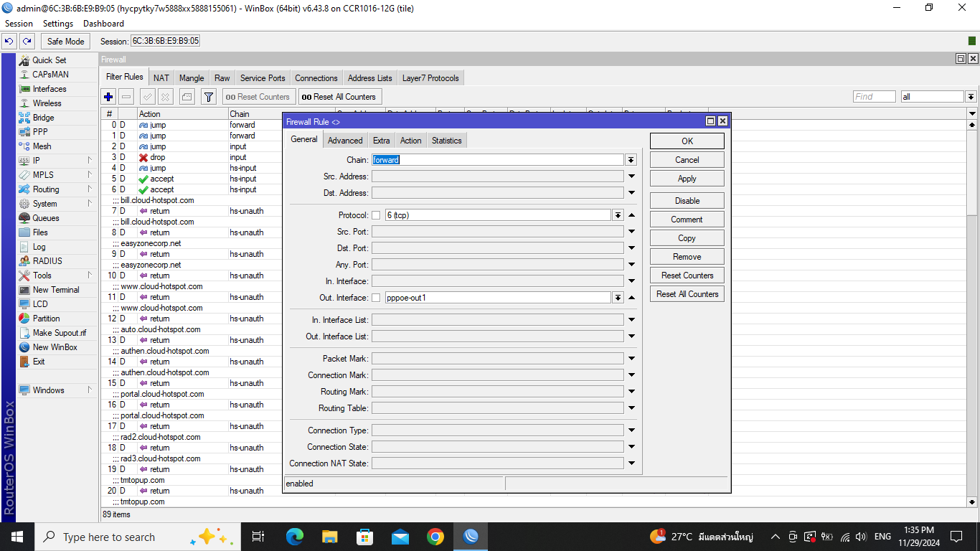
Task: Click the disable rule X icon
Action: tap(165, 97)
